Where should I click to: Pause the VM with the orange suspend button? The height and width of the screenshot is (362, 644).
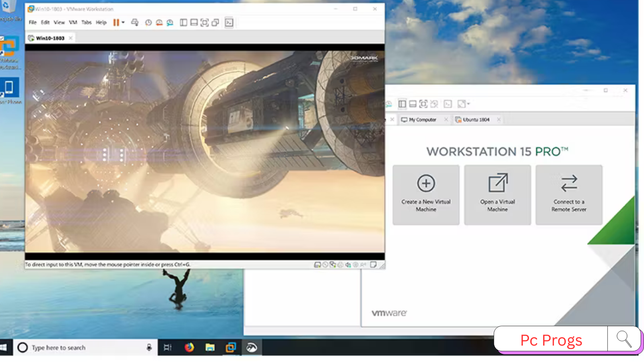coord(116,23)
